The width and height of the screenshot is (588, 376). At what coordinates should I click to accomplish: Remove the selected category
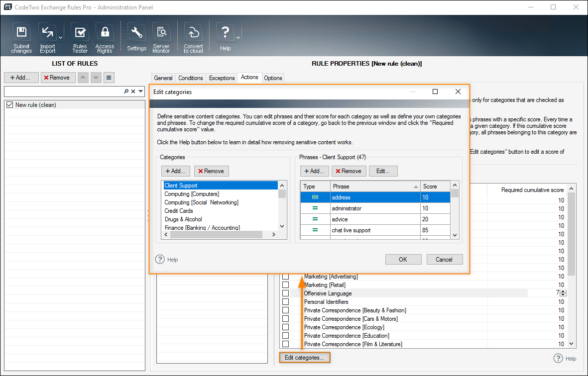pyautogui.click(x=212, y=171)
